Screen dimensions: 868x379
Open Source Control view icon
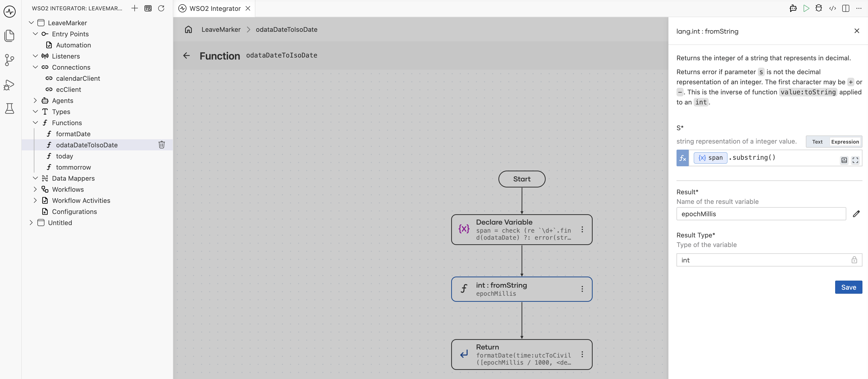pos(10,60)
